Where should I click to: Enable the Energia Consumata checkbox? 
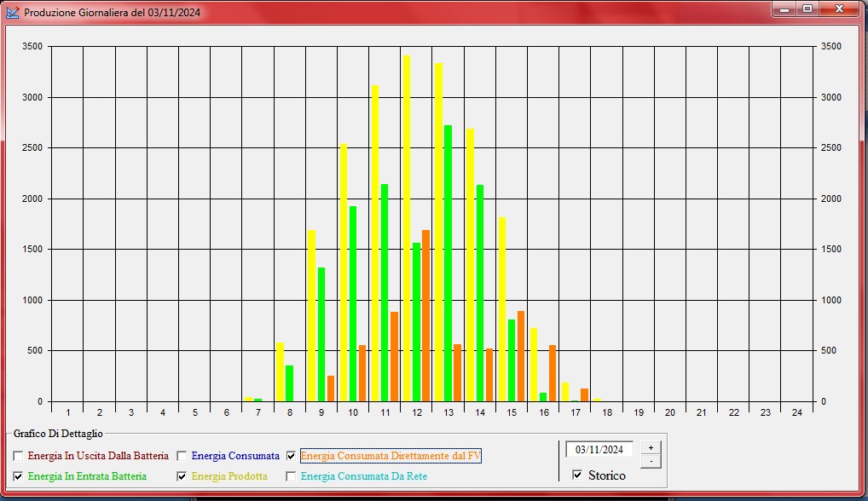click(182, 456)
